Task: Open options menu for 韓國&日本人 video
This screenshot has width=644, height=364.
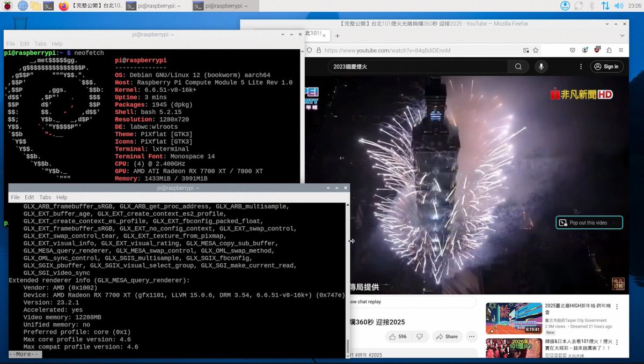Action: [617, 342]
